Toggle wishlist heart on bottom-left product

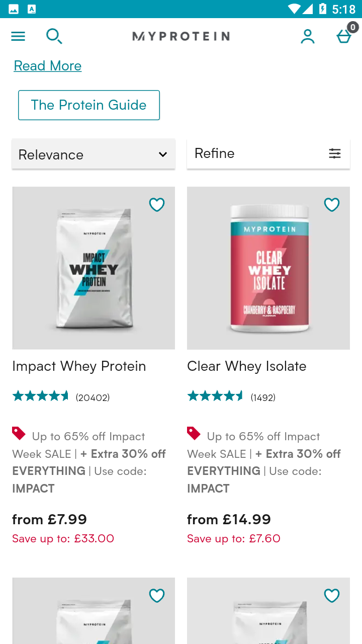tap(157, 596)
